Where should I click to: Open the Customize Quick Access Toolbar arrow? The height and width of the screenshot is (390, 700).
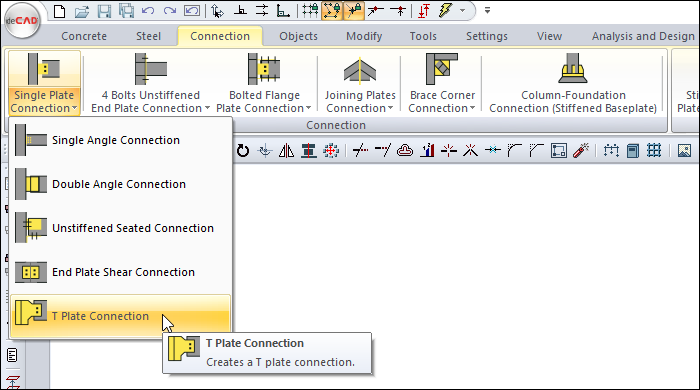point(488,10)
